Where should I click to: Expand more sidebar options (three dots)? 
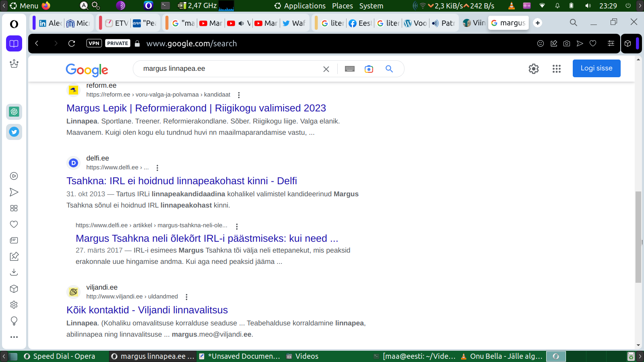click(14, 337)
